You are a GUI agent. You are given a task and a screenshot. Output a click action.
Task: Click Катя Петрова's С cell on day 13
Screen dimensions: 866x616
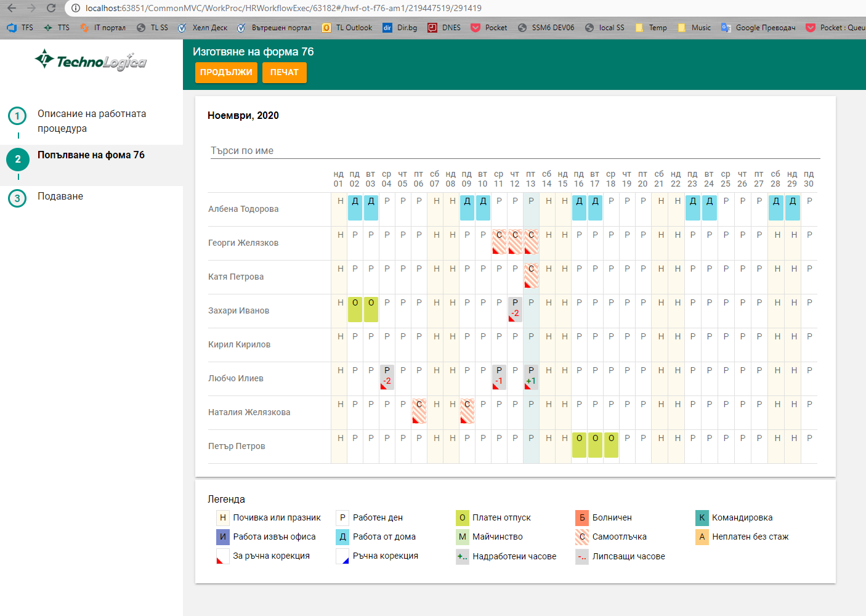[531, 275]
